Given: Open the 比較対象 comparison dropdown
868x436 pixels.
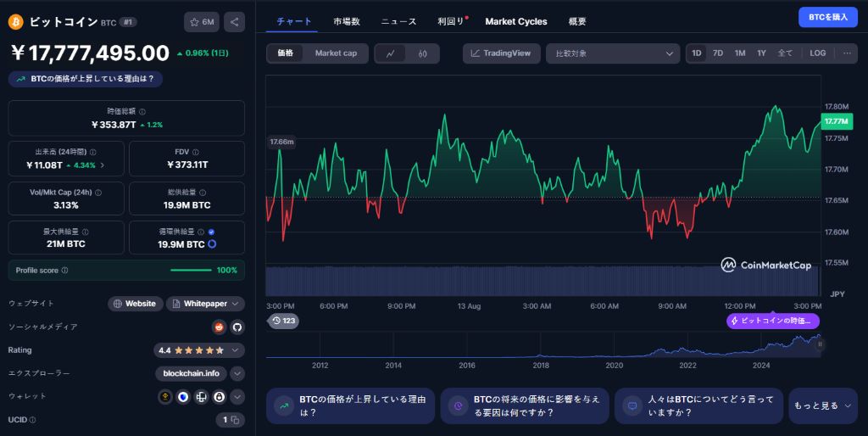Looking at the screenshot, I should click(613, 53).
